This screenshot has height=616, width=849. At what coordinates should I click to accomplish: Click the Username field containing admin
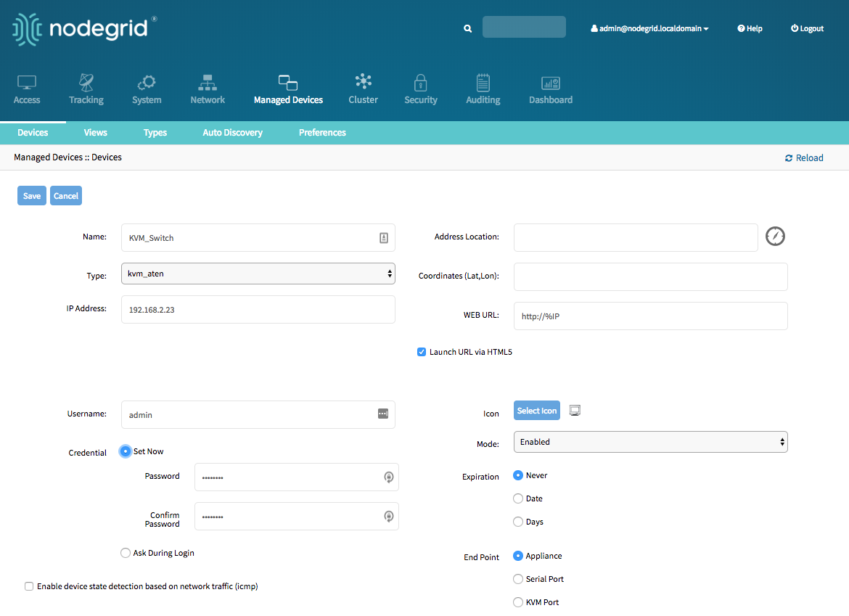258,414
